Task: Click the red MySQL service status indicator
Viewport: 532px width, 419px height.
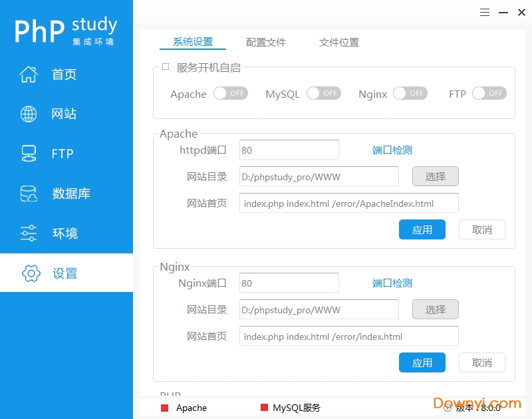Action: pos(264,408)
